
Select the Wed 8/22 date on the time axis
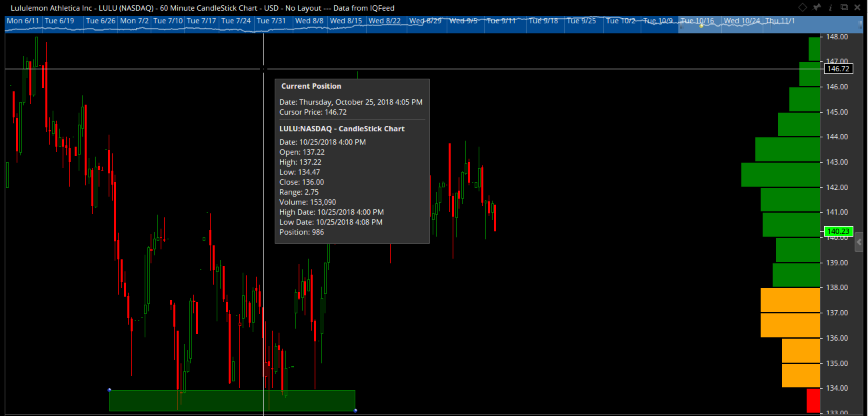385,21
